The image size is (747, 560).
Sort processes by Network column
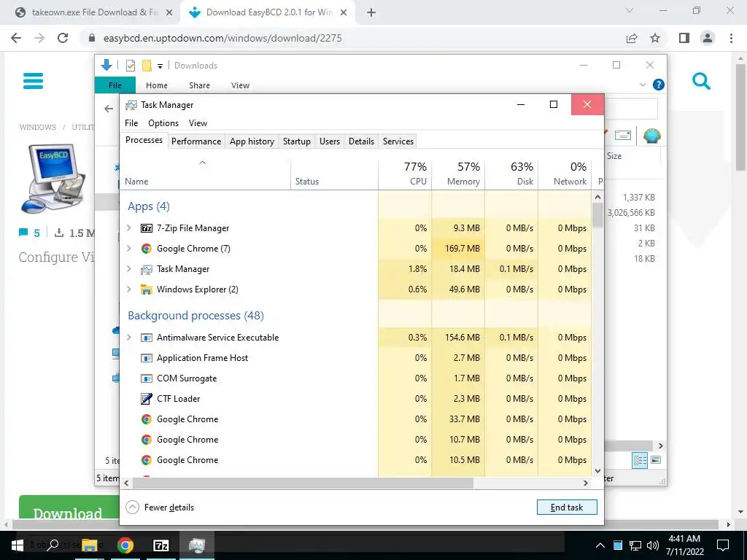[565, 174]
